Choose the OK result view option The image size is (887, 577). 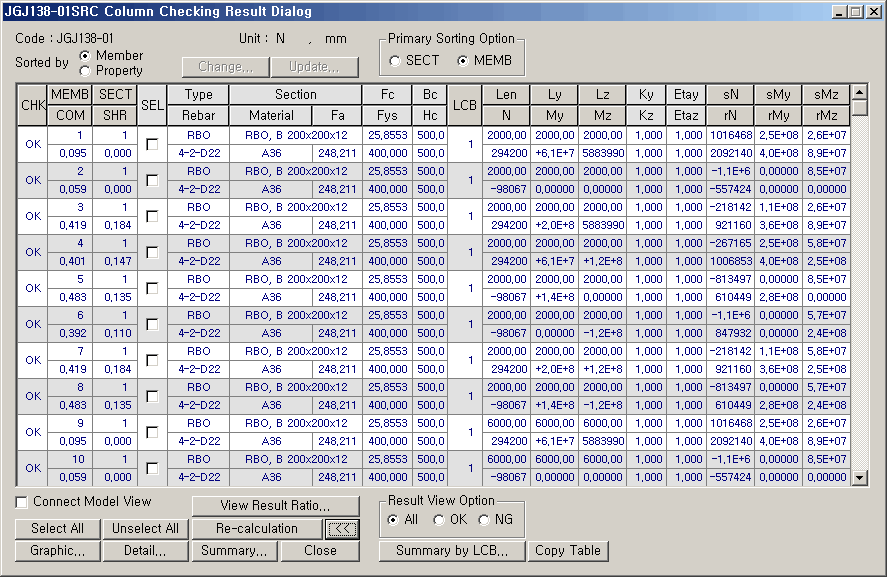click(x=437, y=519)
